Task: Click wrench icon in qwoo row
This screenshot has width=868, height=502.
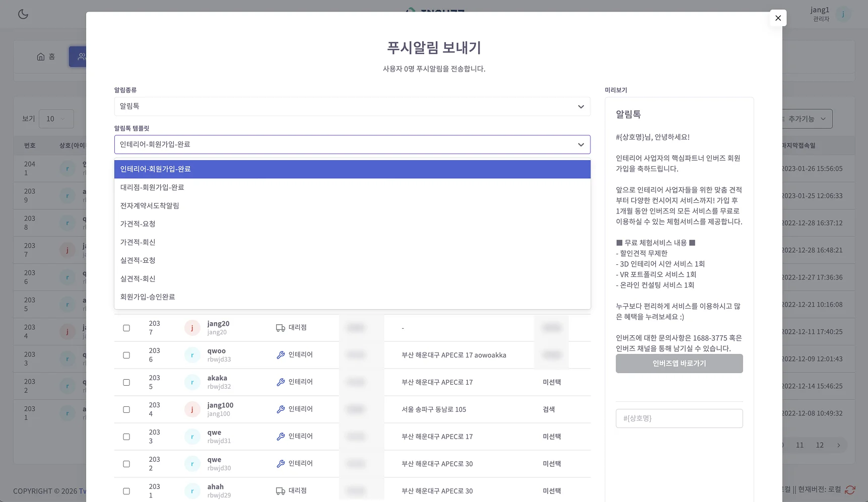Action: click(x=281, y=355)
